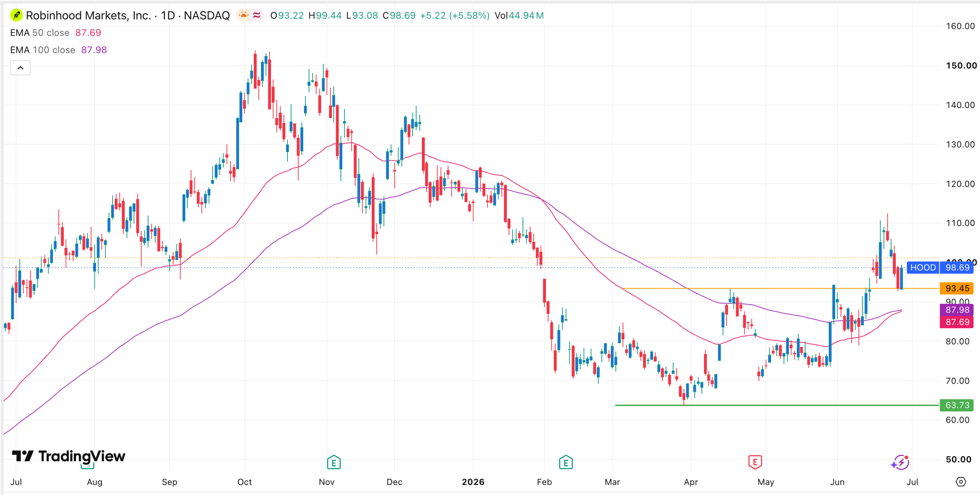980x495 pixels.
Task: Click the pink wavy lines icon
Action: pyautogui.click(x=257, y=15)
